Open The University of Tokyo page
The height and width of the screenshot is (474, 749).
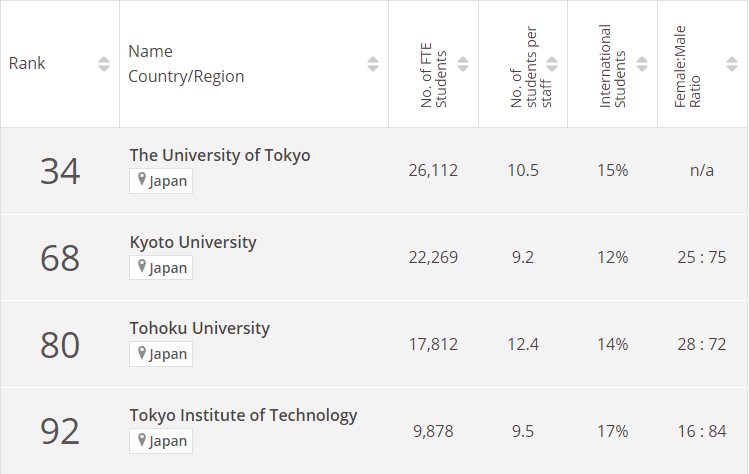pyautogui.click(x=220, y=155)
